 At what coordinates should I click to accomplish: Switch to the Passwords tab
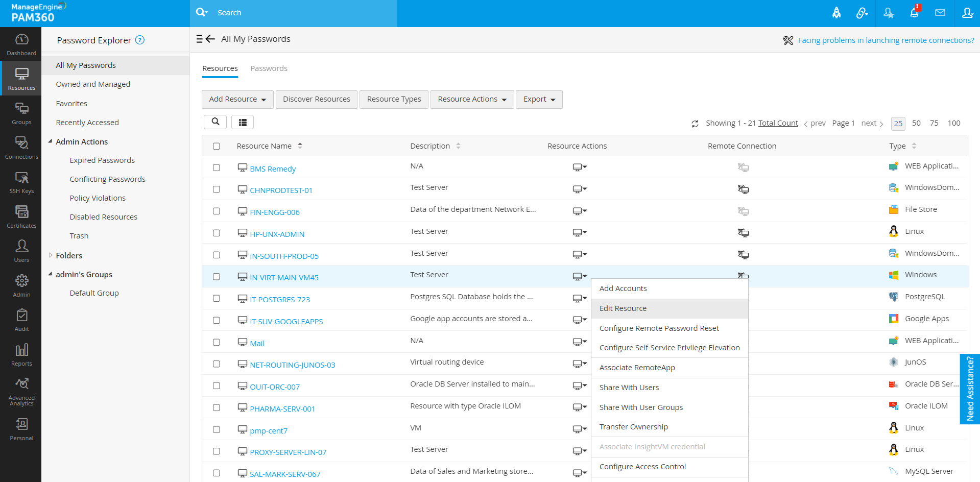click(x=269, y=68)
